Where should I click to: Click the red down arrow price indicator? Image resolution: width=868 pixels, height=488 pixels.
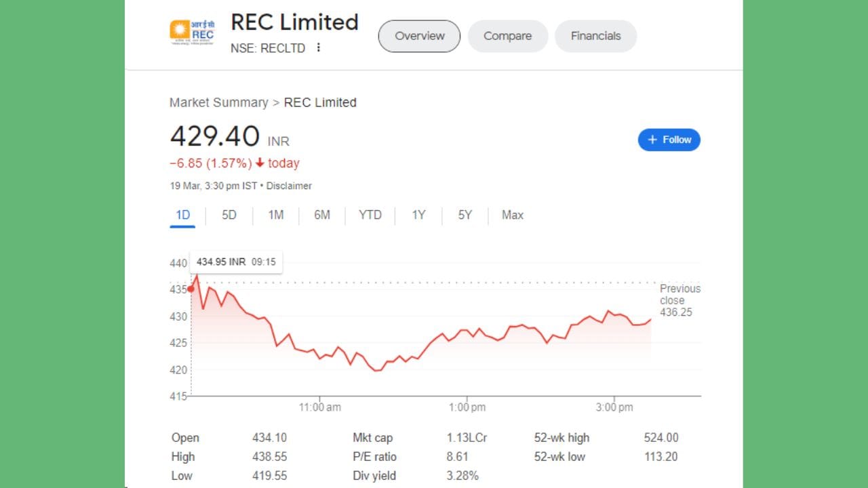point(259,163)
